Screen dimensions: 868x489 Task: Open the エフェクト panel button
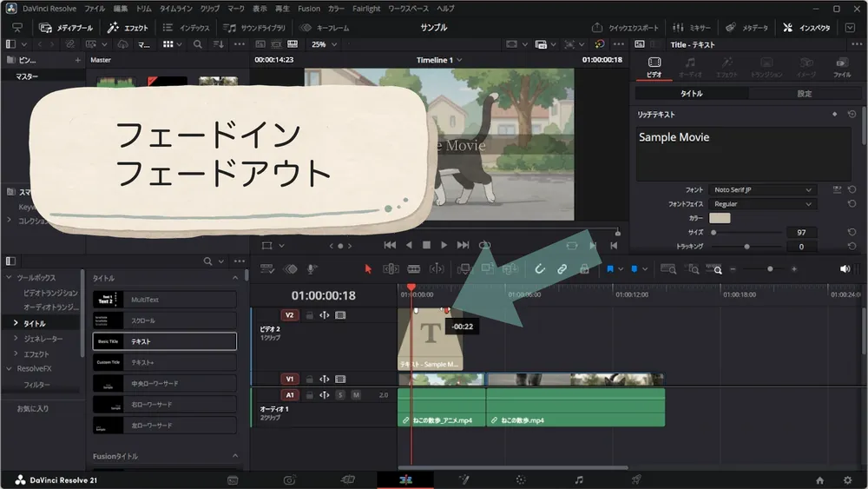(x=128, y=28)
